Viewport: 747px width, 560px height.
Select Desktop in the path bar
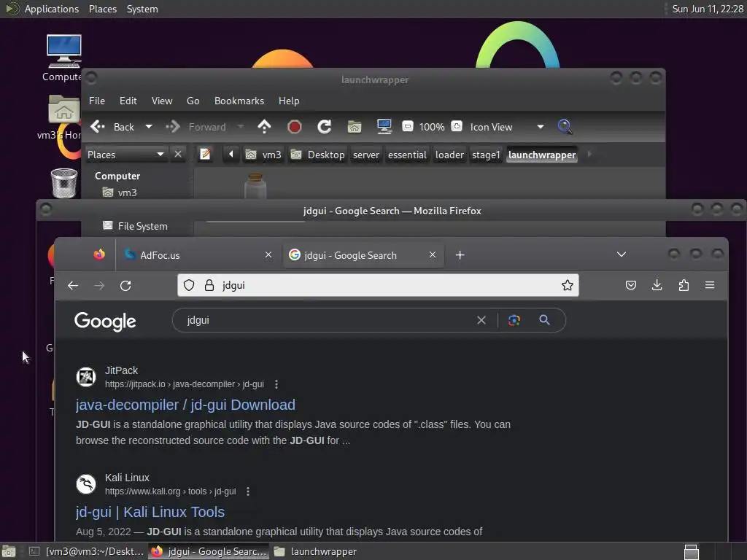(318, 155)
